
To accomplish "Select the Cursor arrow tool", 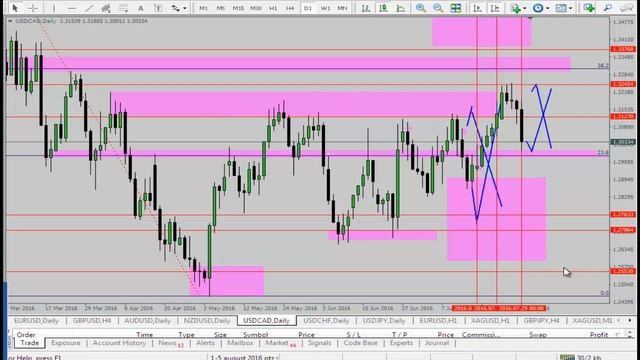I will (15, 8).
